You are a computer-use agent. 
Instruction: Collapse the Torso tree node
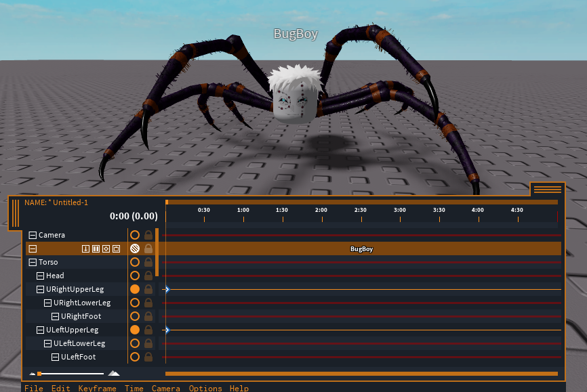tap(33, 262)
